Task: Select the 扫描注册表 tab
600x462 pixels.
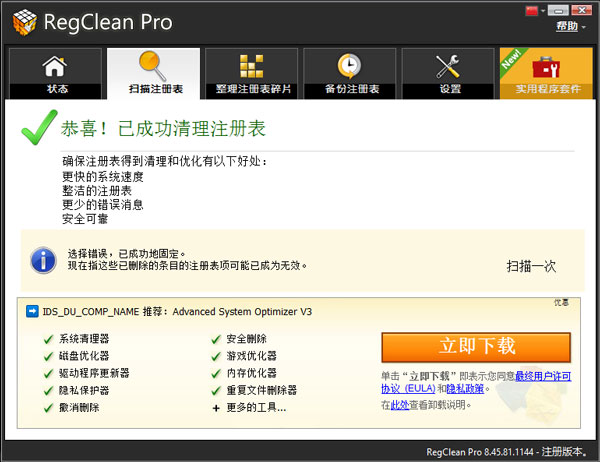Action: (153, 73)
